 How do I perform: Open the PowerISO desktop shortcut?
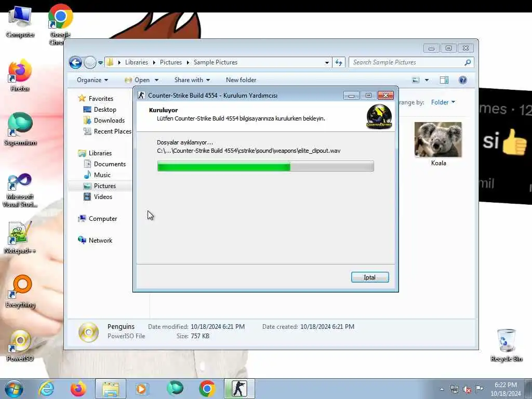pyautogui.click(x=20, y=345)
